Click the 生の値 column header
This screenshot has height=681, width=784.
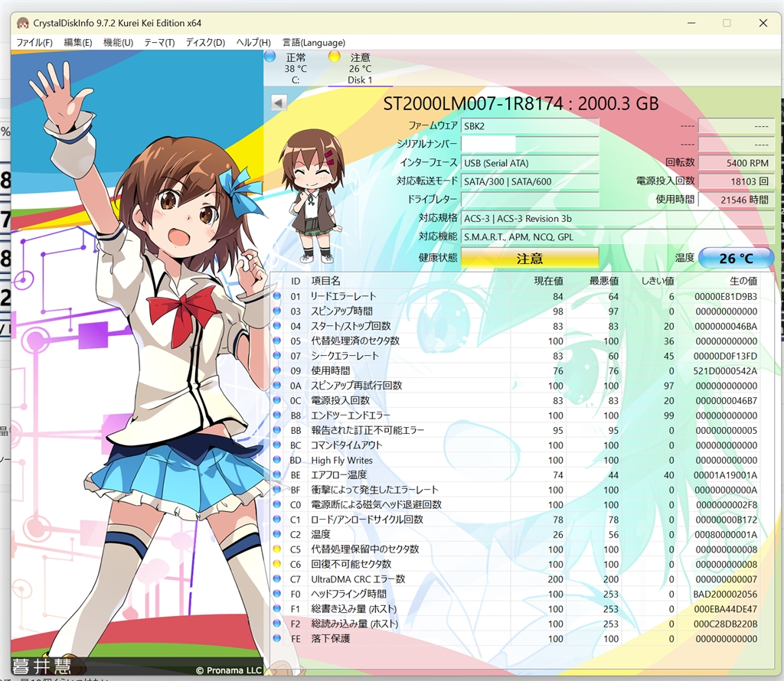pos(743,281)
